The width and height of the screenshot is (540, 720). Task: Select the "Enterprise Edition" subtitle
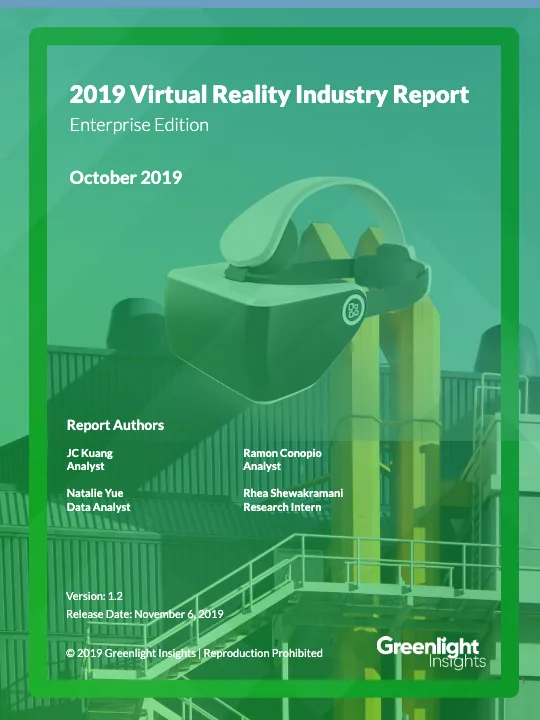pyautogui.click(x=139, y=125)
